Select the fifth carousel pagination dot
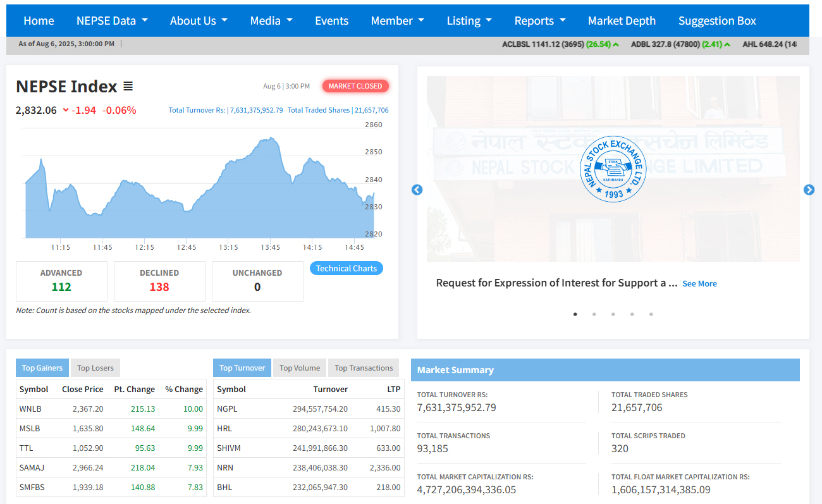The height and width of the screenshot is (504, 822). point(651,314)
